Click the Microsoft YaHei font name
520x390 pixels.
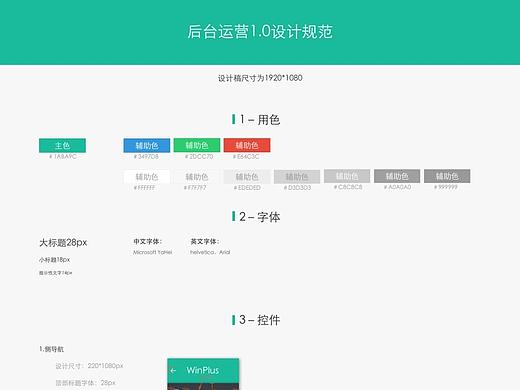pyautogui.click(x=153, y=252)
